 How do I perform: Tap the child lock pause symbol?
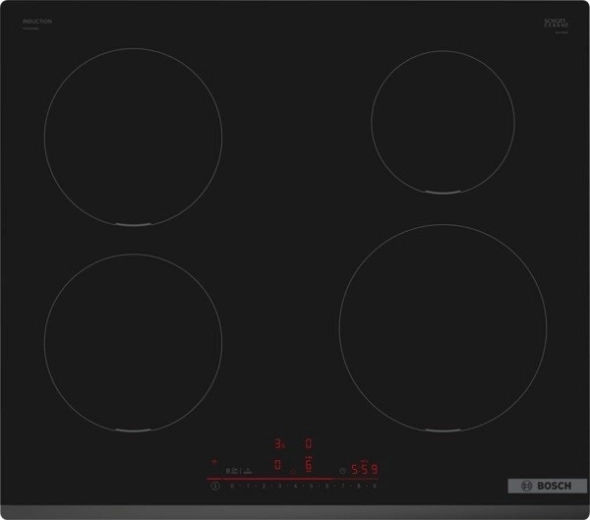[x=232, y=471]
